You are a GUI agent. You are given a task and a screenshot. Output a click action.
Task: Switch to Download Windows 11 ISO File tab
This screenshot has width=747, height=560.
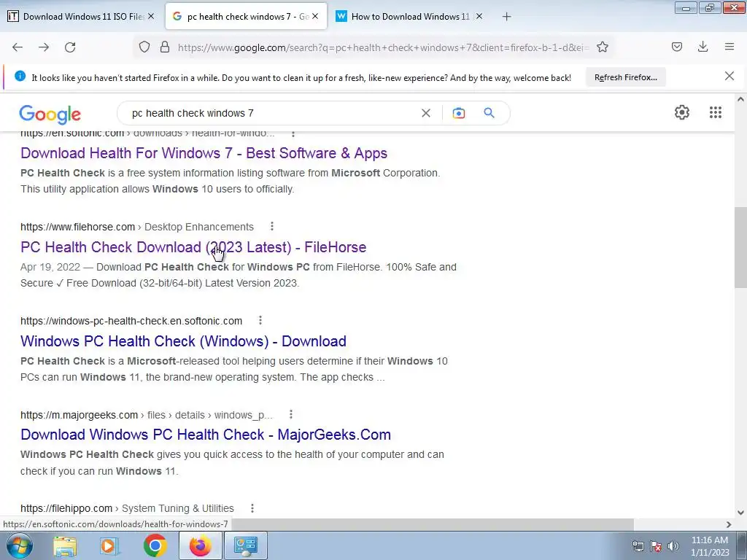coord(82,17)
